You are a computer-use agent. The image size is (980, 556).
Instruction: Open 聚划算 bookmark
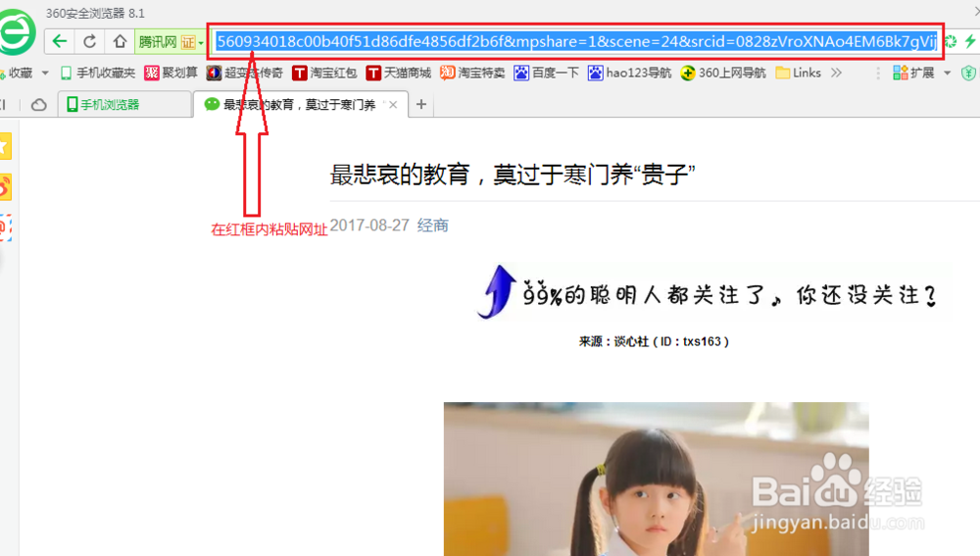171,74
